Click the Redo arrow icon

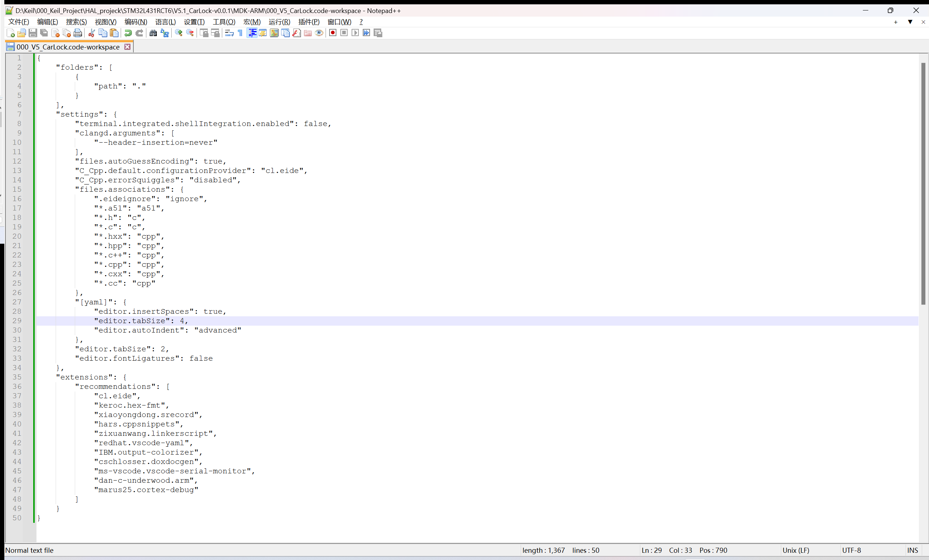tap(139, 33)
